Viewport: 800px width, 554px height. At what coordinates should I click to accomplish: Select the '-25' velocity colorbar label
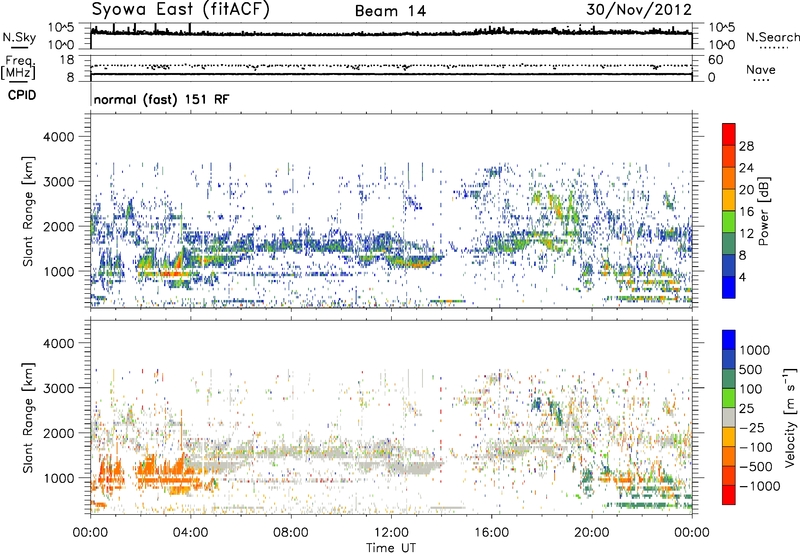coord(754,428)
